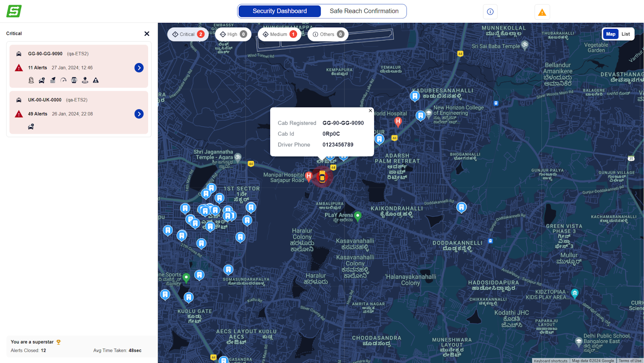Click Shri Jagannatha Temple marker
Viewport: 644px width, 363px height.
coord(238,157)
